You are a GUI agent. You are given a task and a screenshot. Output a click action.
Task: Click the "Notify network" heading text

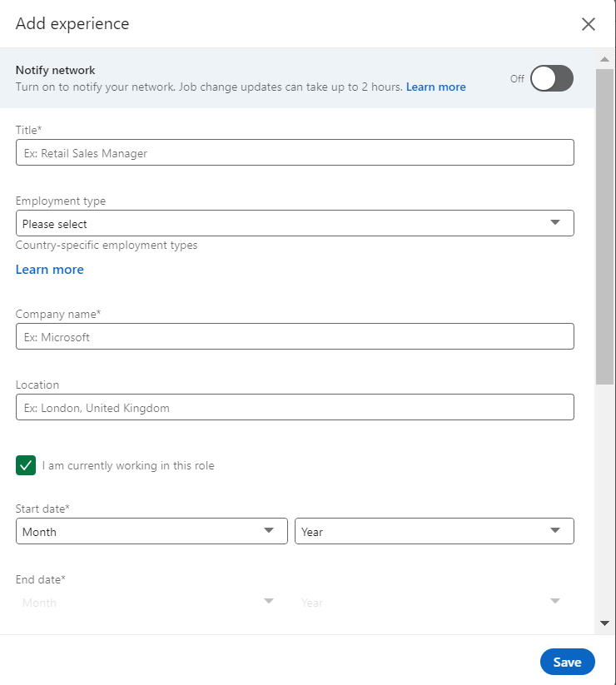(56, 71)
